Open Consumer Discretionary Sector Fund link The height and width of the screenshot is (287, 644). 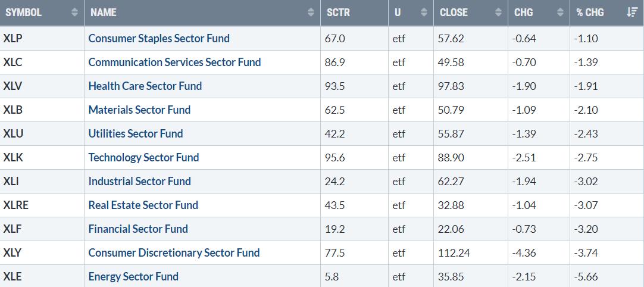pyautogui.click(x=174, y=252)
